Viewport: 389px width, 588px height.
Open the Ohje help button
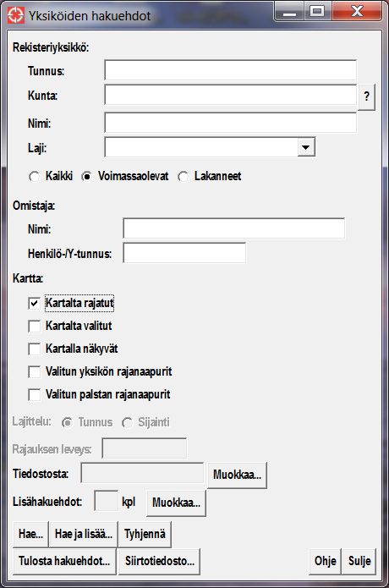pos(325,562)
